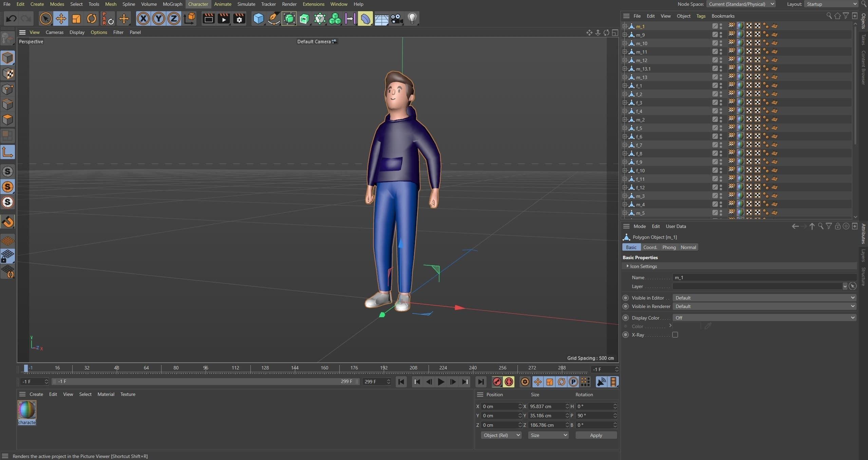Go to the end of animation

click(x=481, y=382)
